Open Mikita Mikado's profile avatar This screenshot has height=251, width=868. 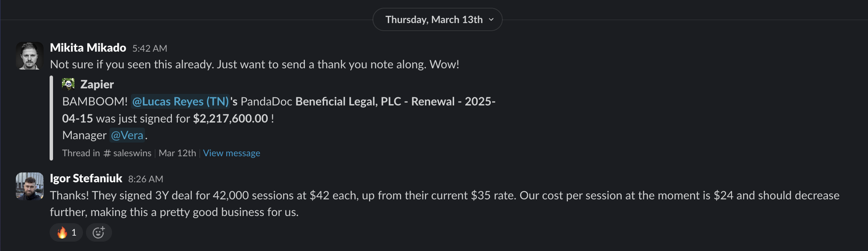tap(29, 55)
